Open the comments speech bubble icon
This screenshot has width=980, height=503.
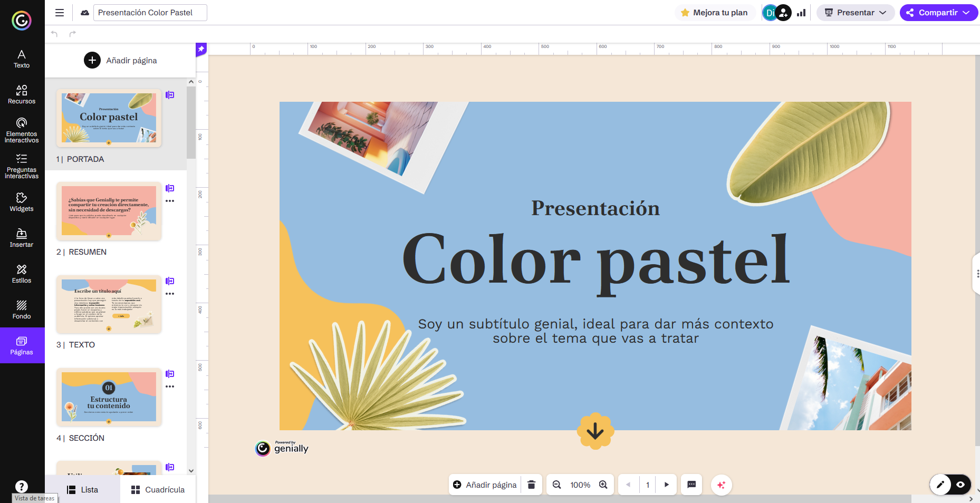pyautogui.click(x=691, y=485)
